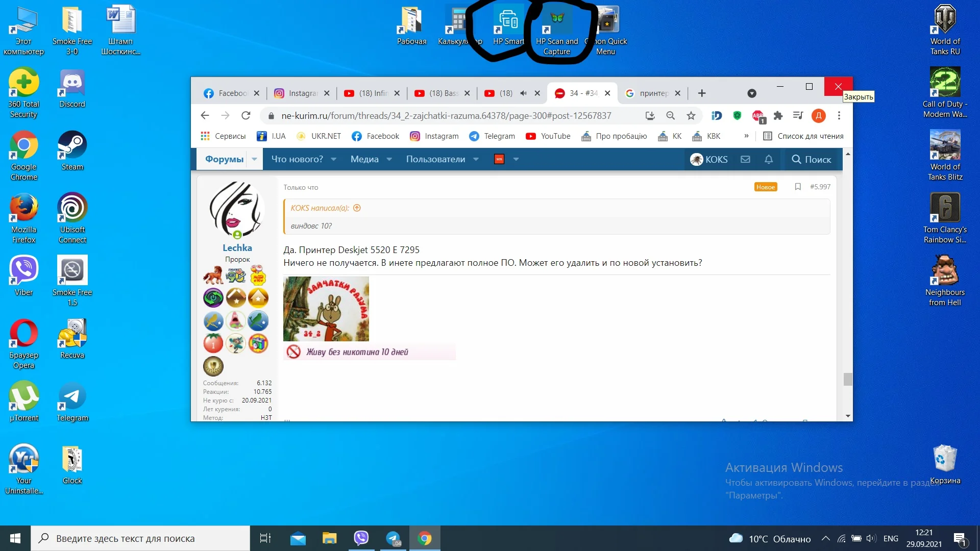
Task: Reload the page with refresh icon
Action: pyautogui.click(x=246, y=116)
